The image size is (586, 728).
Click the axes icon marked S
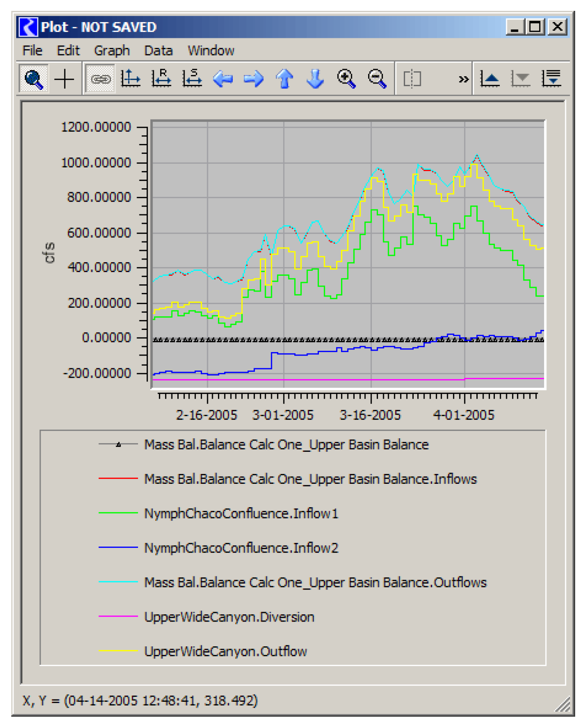click(192, 79)
